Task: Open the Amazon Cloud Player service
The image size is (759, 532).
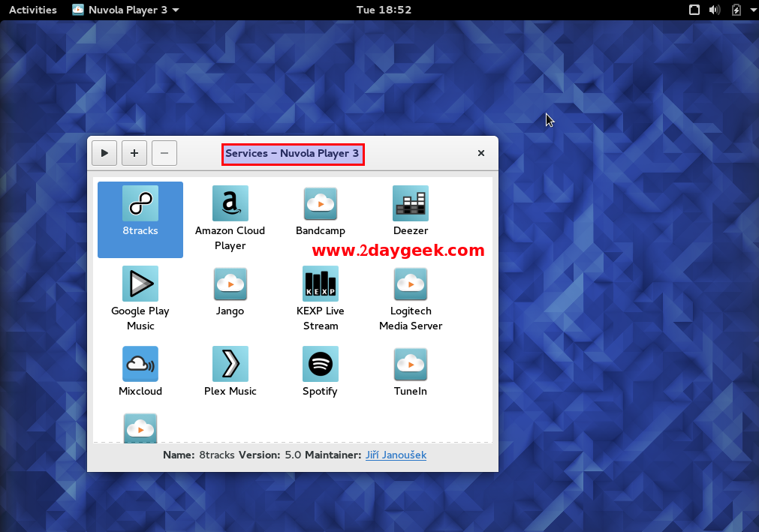Action: pos(230,204)
